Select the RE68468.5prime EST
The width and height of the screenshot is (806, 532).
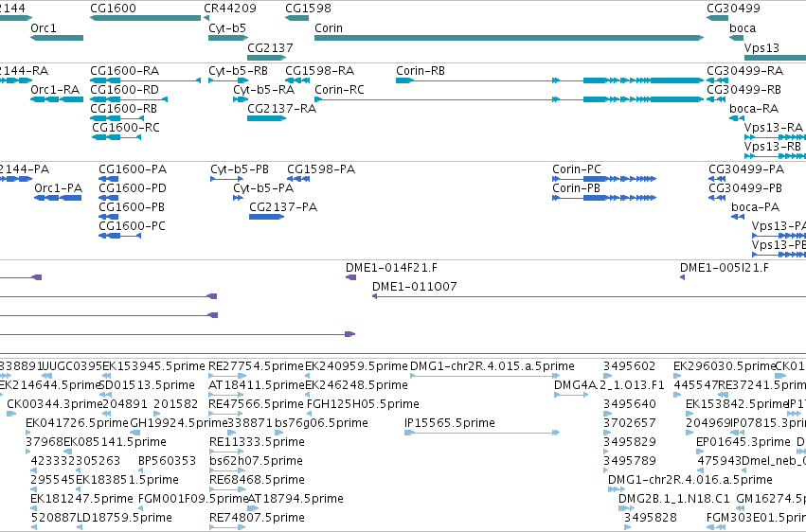(226, 489)
